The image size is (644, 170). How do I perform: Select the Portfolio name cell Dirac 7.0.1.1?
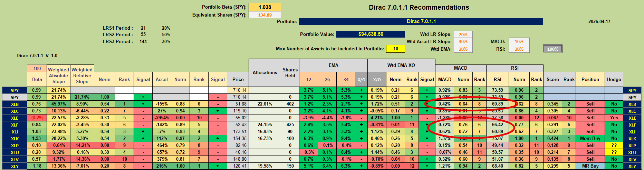coord(421,21)
